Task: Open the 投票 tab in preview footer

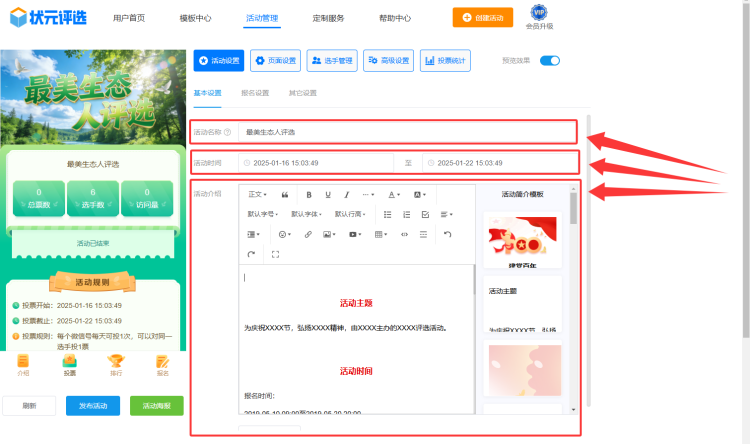Action: point(69,365)
